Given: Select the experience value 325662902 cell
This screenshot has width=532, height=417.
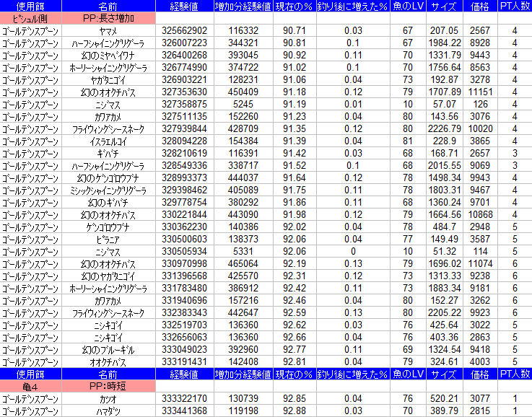Looking at the screenshot, I should pyautogui.click(x=185, y=30).
